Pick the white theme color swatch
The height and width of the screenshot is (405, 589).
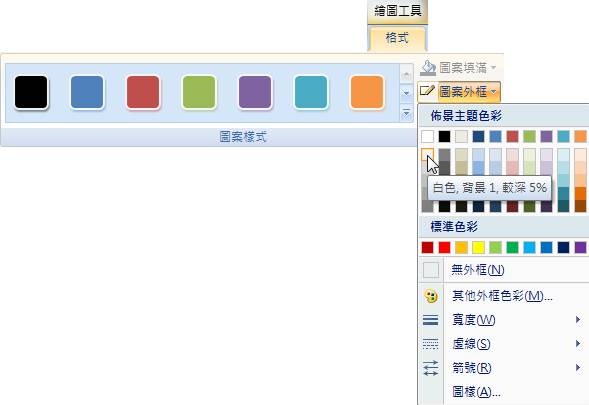[x=427, y=136]
